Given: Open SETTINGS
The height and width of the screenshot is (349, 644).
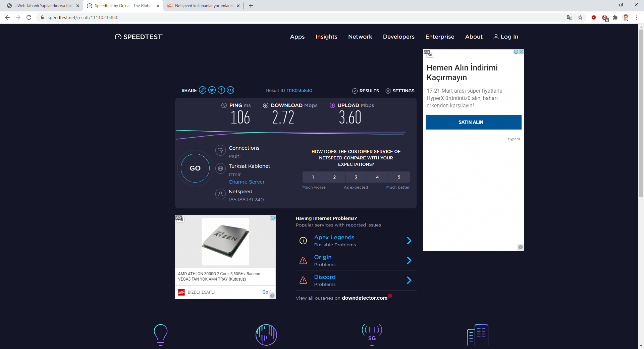Looking at the screenshot, I should [400, 91].
